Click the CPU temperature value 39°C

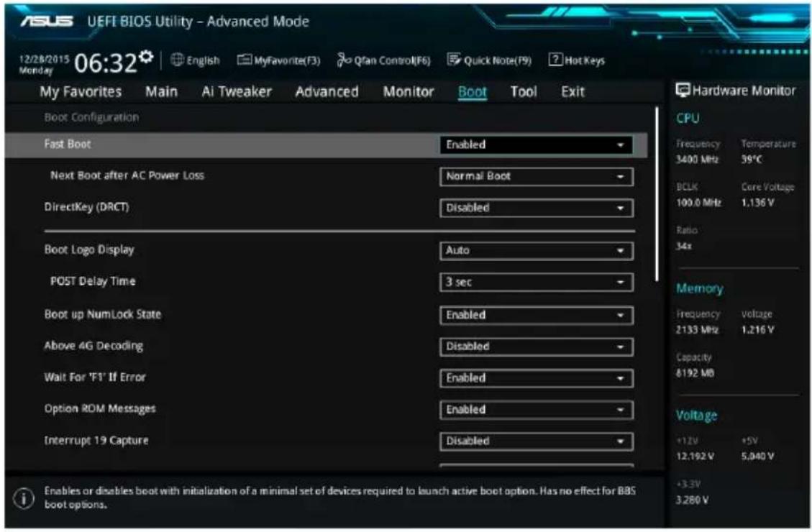tap(752, 160)
